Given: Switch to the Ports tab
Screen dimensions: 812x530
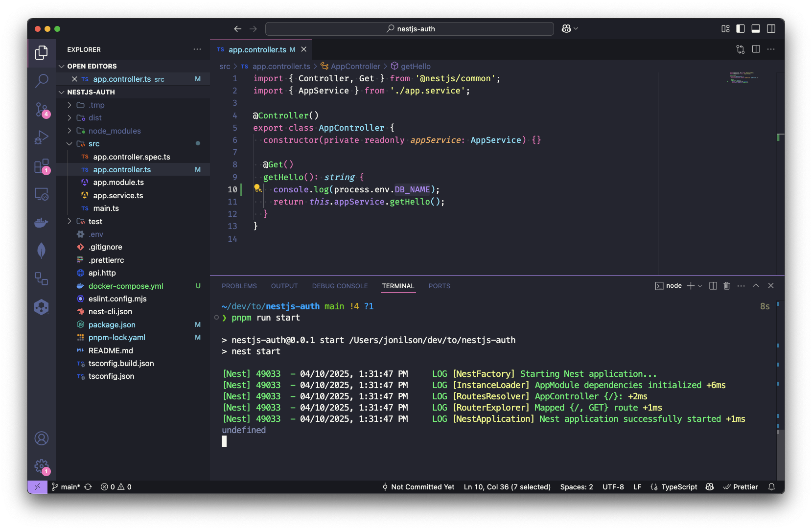Looking at the screenshot, I should tap(440, 286).
